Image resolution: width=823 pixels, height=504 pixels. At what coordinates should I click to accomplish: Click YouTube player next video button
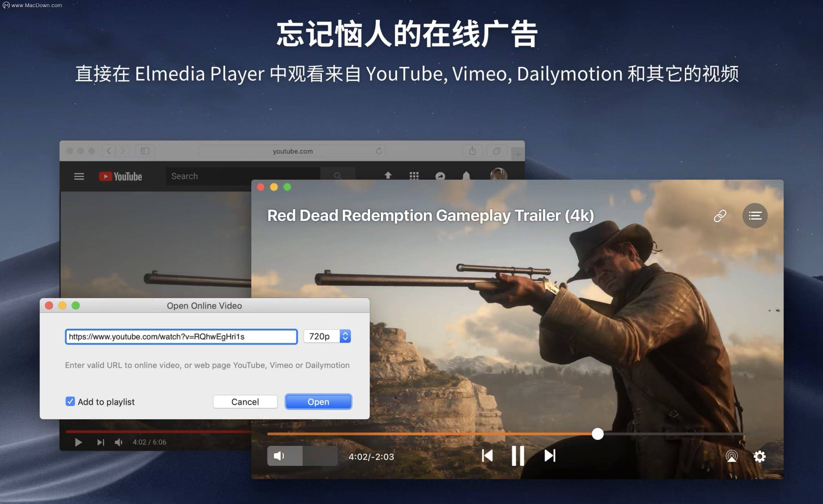pyautogui.click(x=101, y=442)
